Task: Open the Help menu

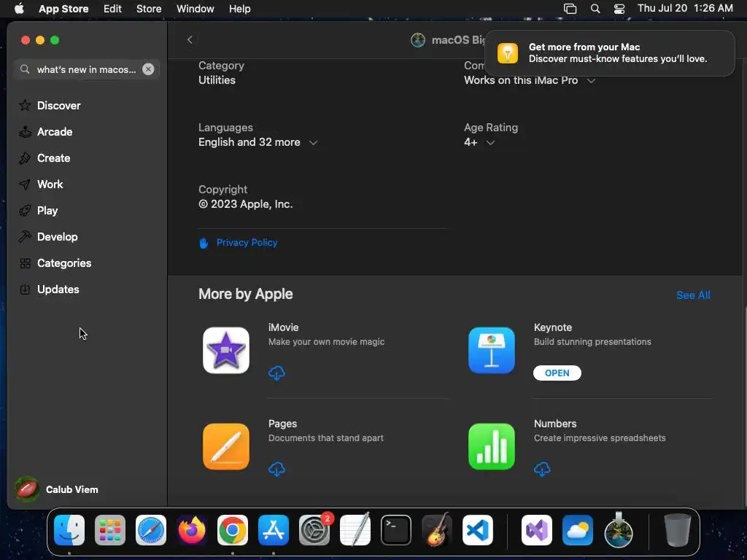Action: [239, 9]
